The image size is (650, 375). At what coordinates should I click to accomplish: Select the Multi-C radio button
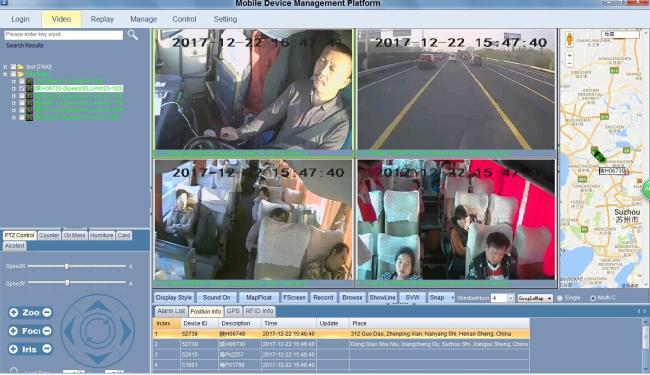[593, 298]
